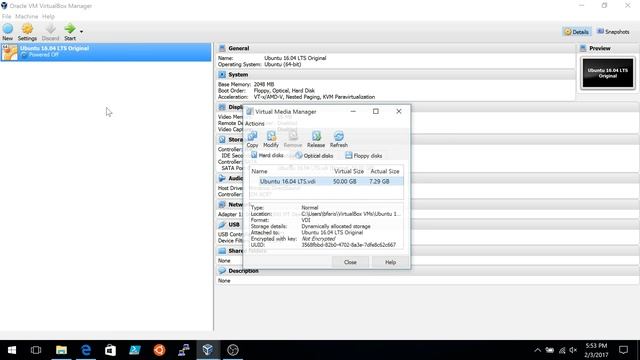Click the Display section header icon

(222, 107)
